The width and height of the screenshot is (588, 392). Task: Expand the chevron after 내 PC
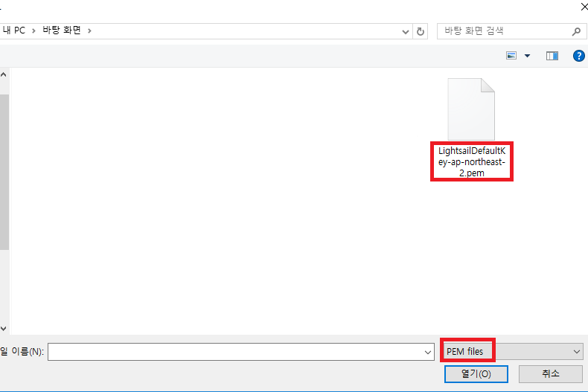click(33, 30)
